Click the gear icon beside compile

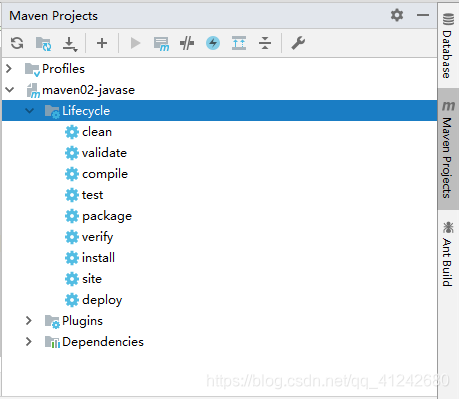point(72,174)
